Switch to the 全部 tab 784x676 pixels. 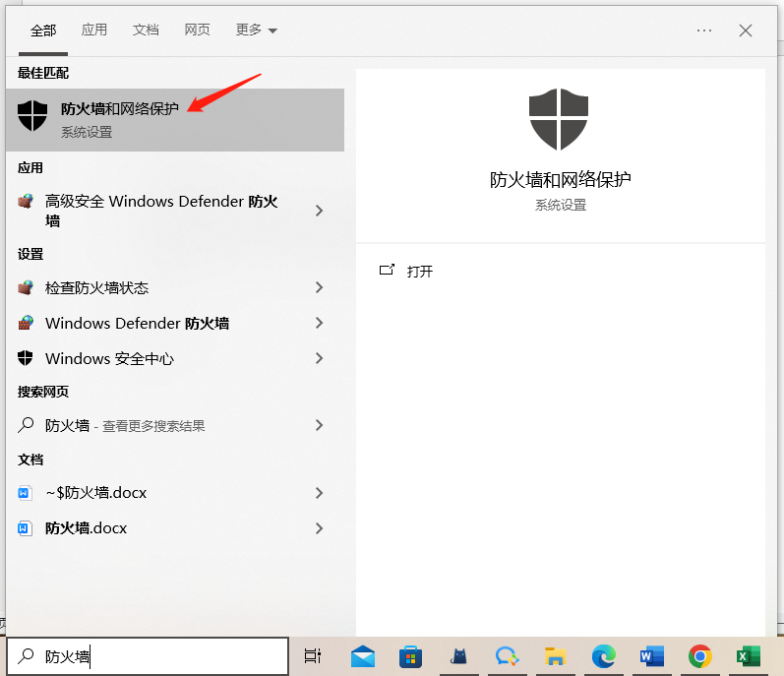pos(43,31)
